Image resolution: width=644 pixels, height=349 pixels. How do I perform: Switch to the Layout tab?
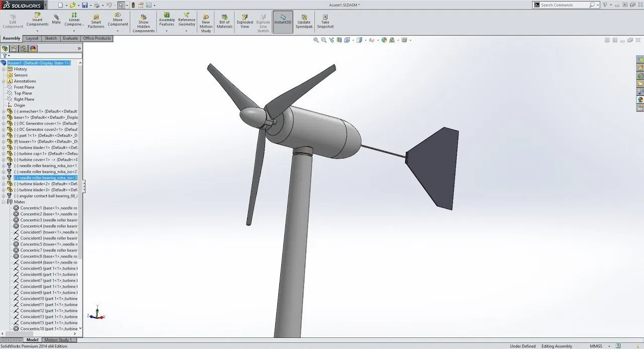pyautogui.click(x=32, y=38)
